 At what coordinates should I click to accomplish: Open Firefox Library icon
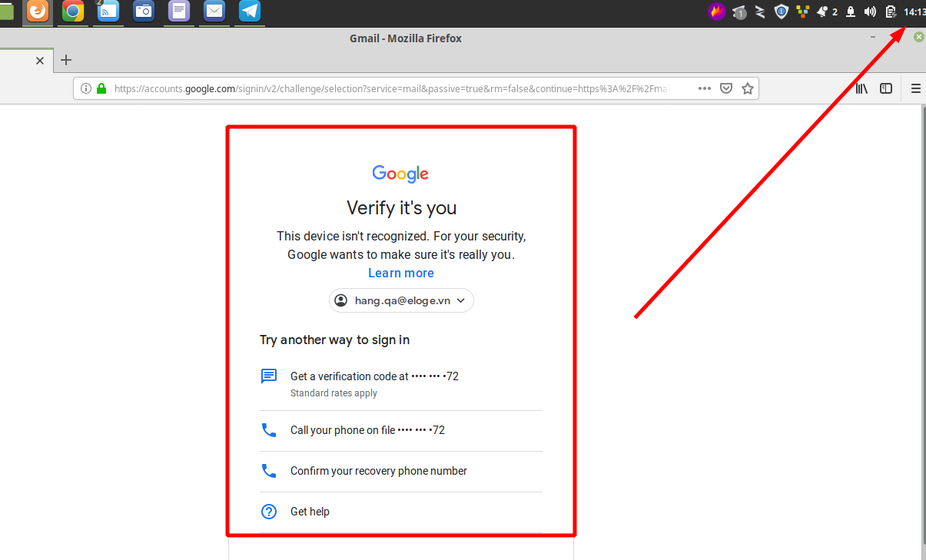click(861, 88)
